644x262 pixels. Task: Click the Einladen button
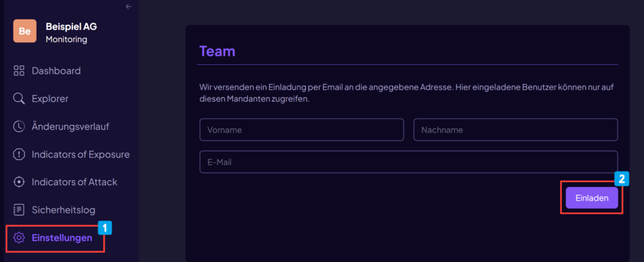592,198
